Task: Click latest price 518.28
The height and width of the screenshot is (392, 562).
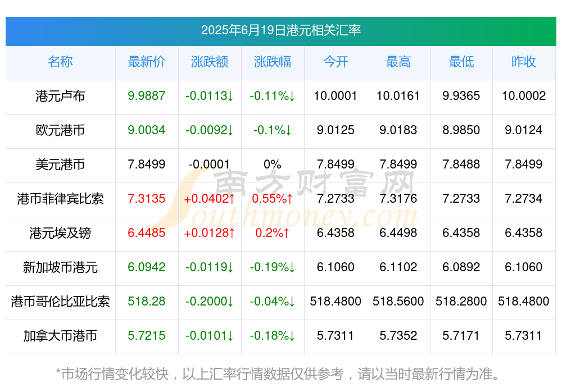Action: coord(147,302)
